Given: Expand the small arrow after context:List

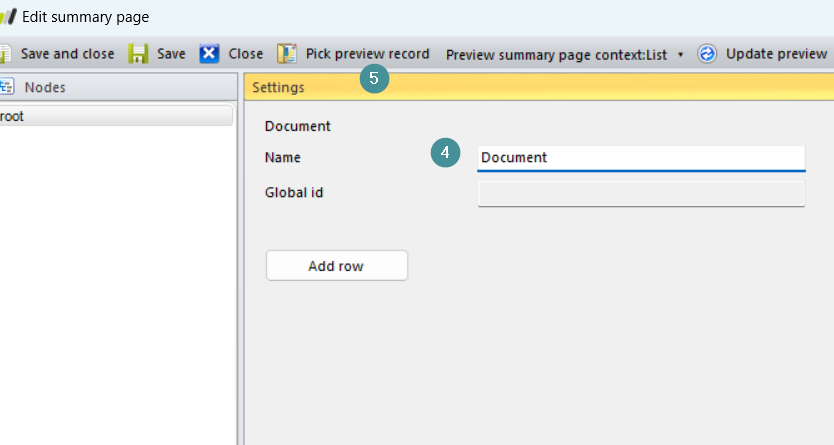Looking at the screenshot, I should [681, 55].
